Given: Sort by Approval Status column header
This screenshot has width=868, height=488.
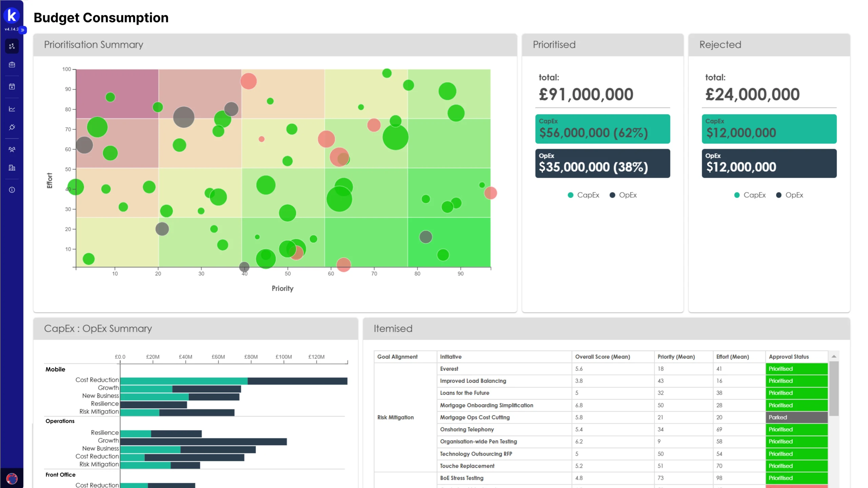Looking at the screenshot, I should (788, 357).
